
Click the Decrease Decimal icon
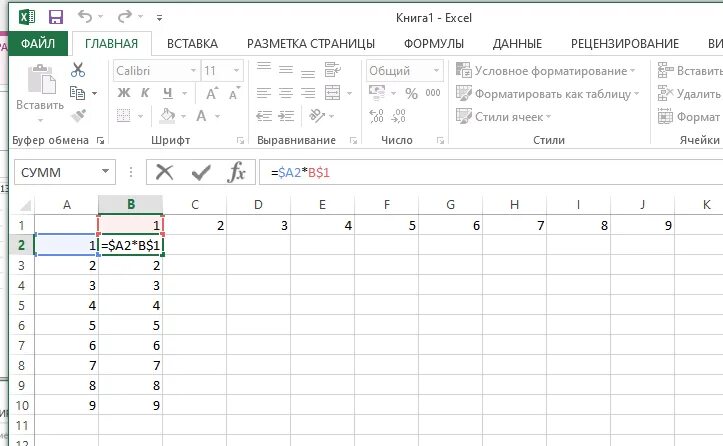398,116
